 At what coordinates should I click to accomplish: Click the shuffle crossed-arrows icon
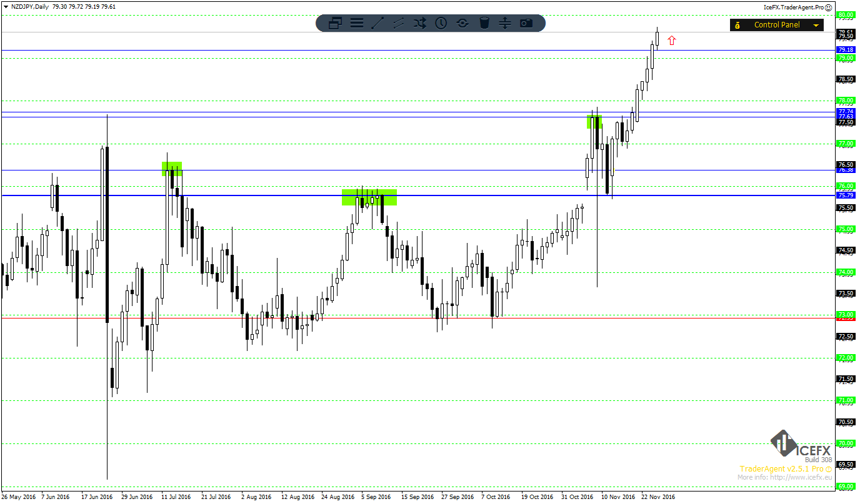[x=419, y=24]
